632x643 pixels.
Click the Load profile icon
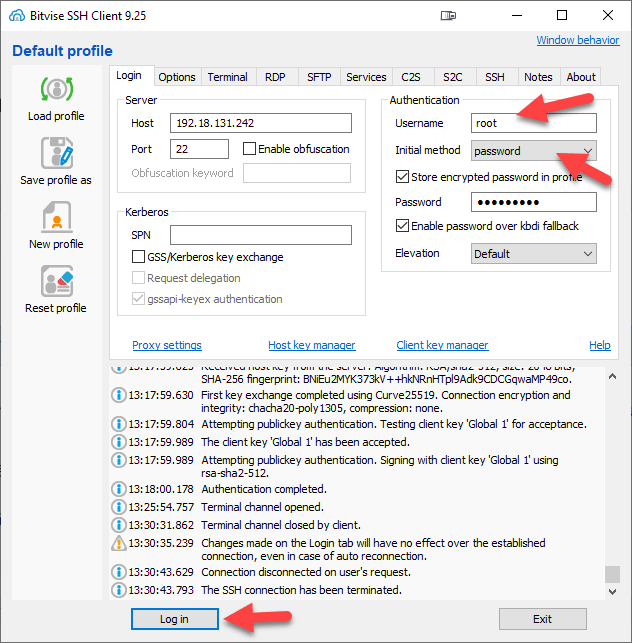click(57, 89)
